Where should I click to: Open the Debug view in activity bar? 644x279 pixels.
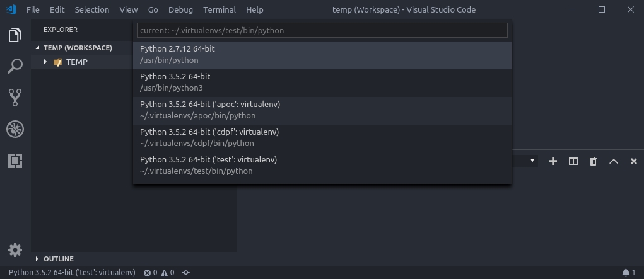pyautogui.click(x=15, y=129)
